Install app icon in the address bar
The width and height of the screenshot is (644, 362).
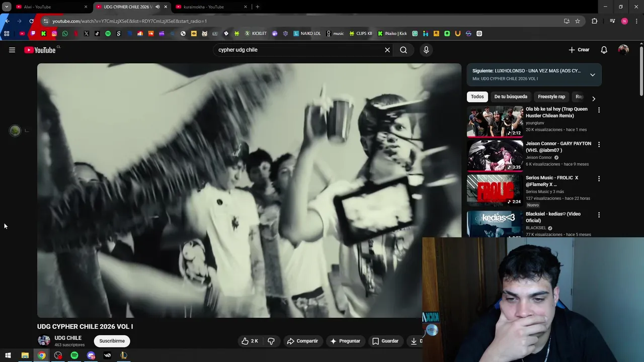(567, 21)
